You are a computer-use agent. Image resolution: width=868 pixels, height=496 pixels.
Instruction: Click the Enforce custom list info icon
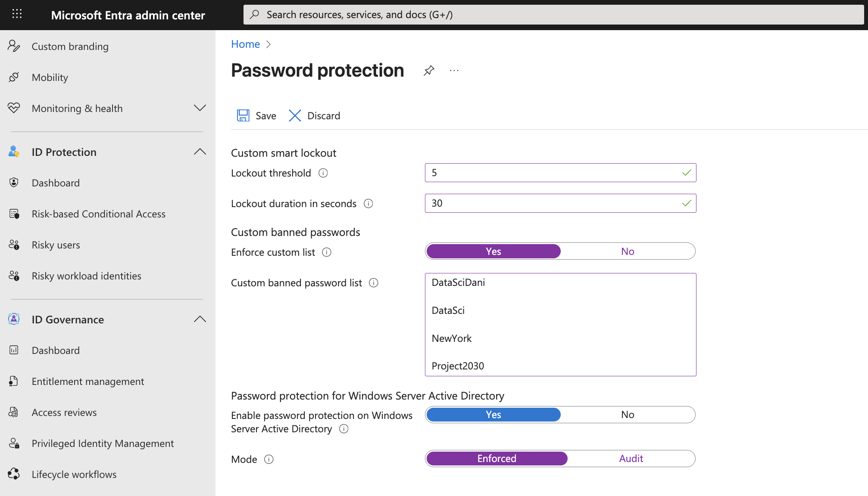(x=327, y=252)
